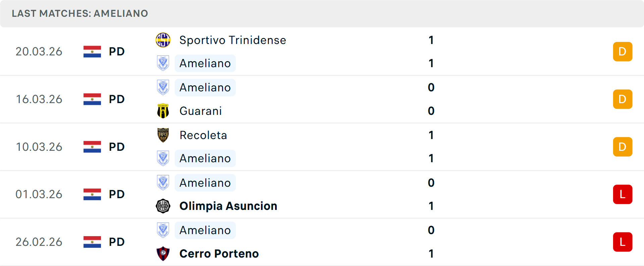
Task: Select the Ameliano crest next to Guarani match
Action: pos(163,87)
